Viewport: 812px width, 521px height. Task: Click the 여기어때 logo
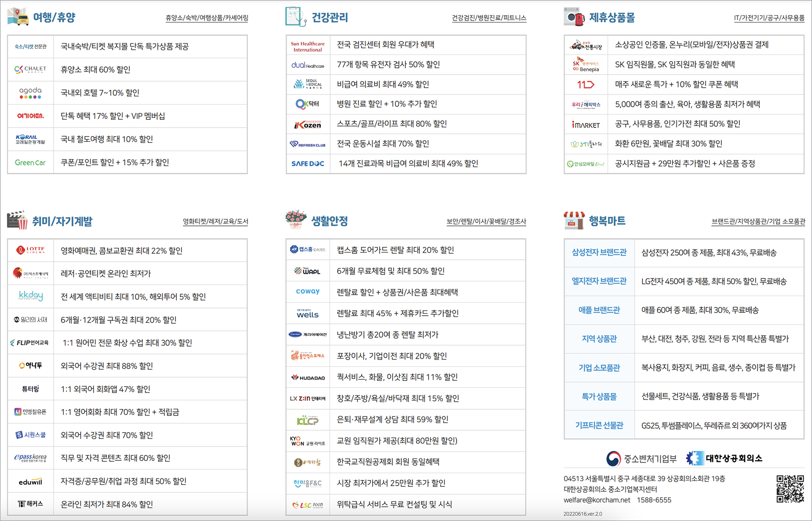click(x=30, y=116)
